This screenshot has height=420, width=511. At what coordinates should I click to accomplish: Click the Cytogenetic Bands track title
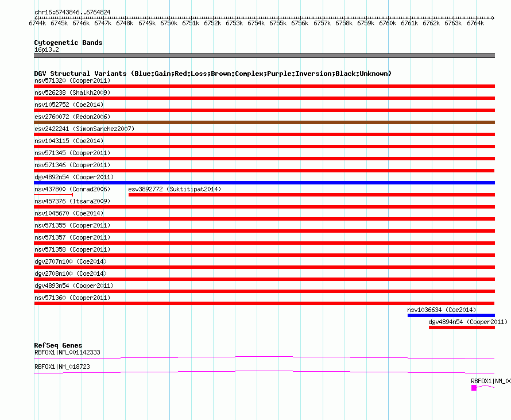(68, 43)
